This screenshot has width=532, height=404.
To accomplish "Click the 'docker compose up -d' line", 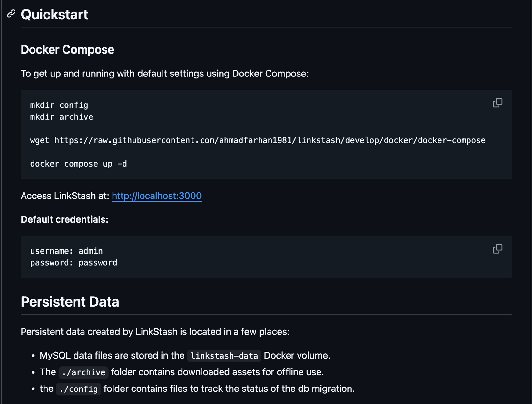I will click(x=78, y=164).
